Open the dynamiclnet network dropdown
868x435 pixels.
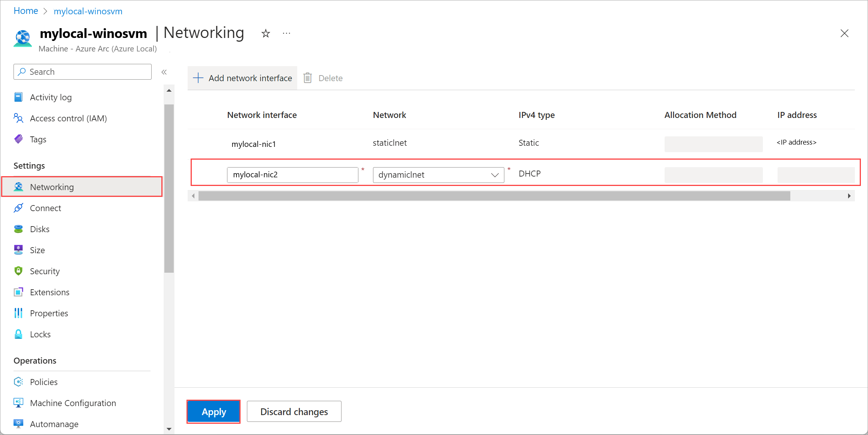[438, 175]
